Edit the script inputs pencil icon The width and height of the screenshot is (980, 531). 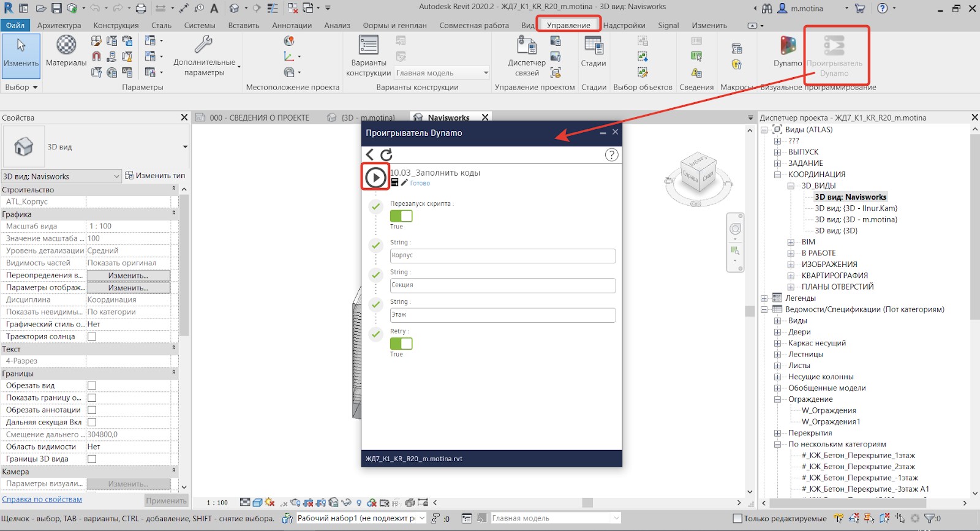click(x=404, y=183)
